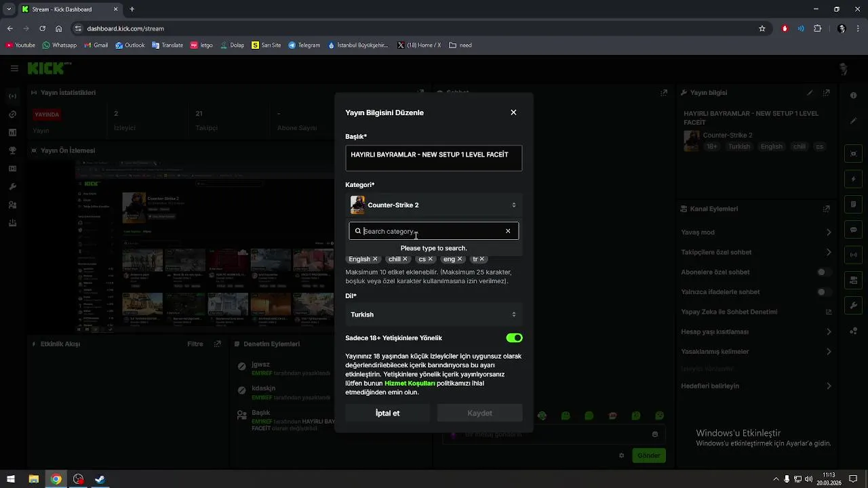Remove the cs tag
Image resolution: width=868 pixels, height=488 pixels.
tap(430, 259)
